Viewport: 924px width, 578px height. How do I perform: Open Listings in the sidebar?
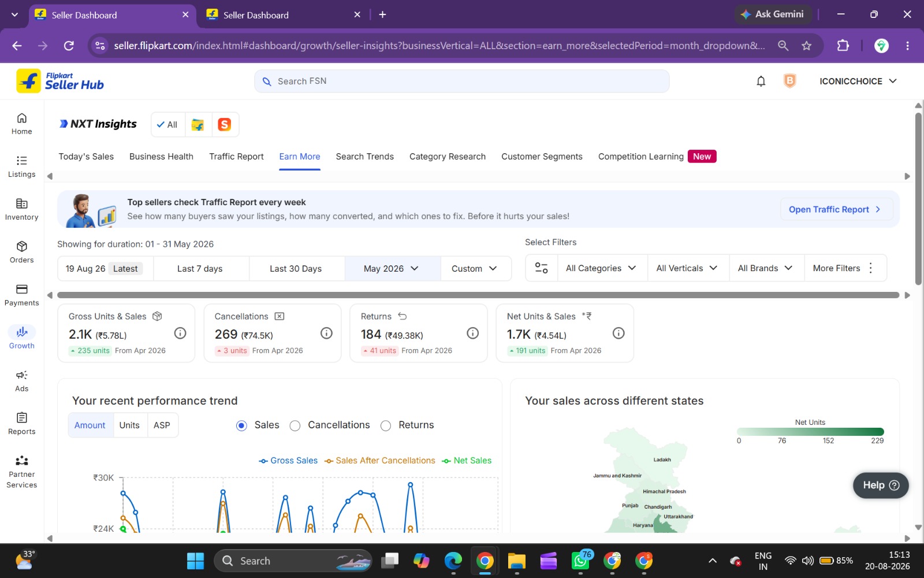point(21,166)
